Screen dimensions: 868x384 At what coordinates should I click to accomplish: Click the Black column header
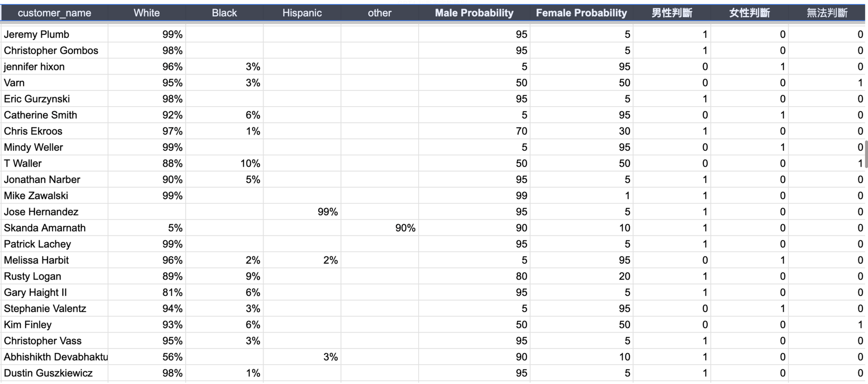[224, 13]
